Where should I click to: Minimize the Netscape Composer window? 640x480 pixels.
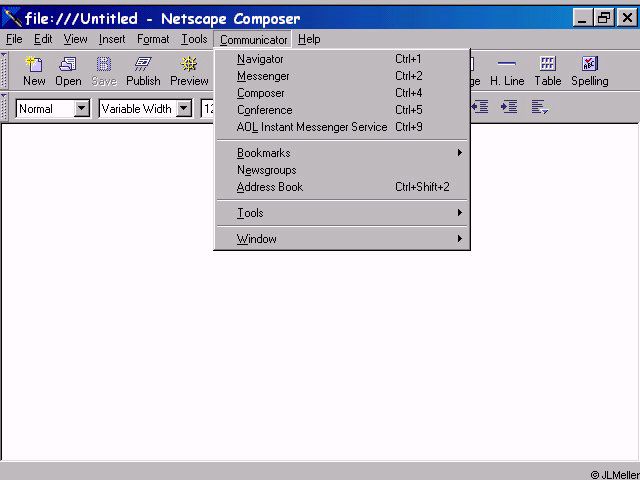[x=582, y=18]
